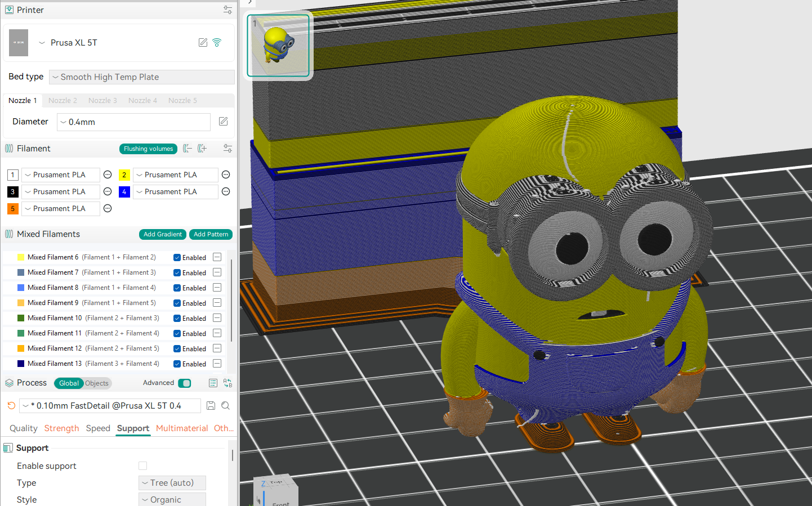Screen dimensions: 812x506
Task: Save the current process preset
Action: tap(211, 406)
